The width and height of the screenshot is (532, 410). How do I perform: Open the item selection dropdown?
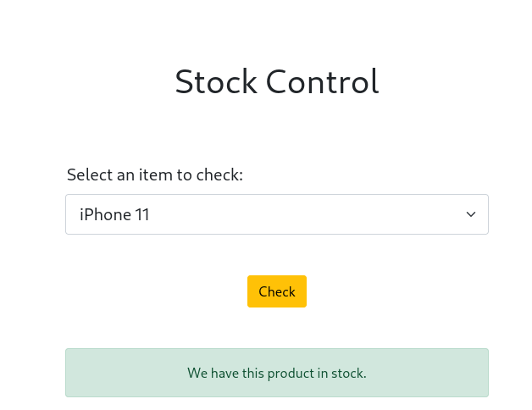(x=276, y=214)
